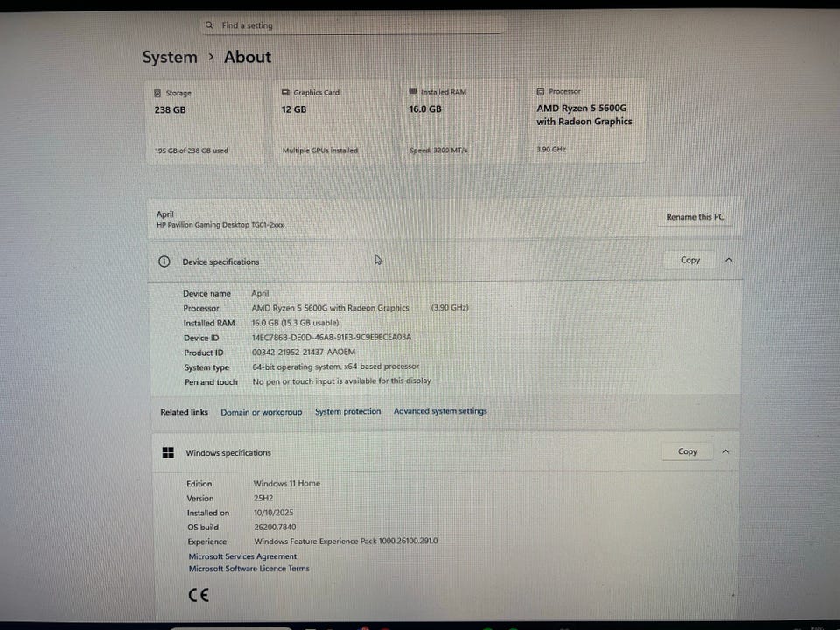
Task: Open the Graphics Card 12 GB card
Action: pos(332,121)
